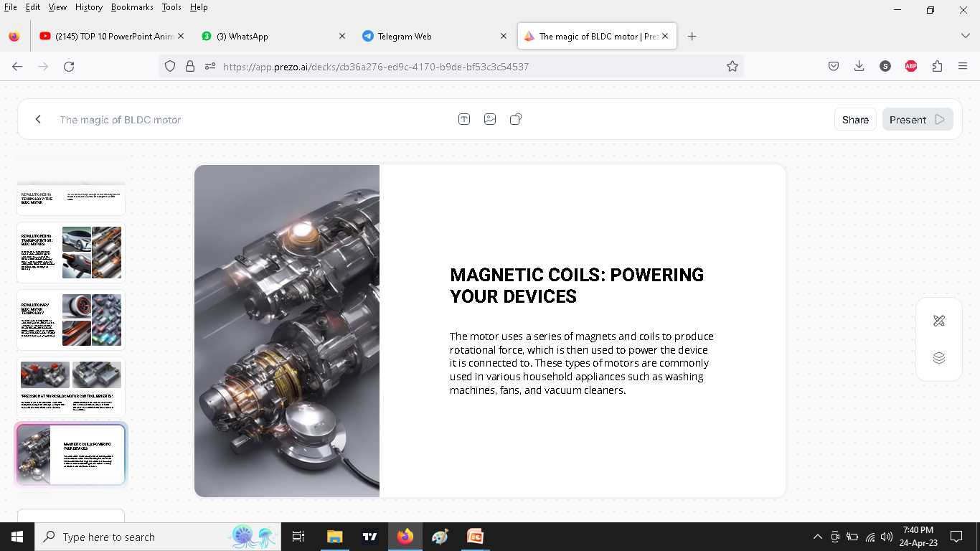This screenshot has width=980, height=551.
Task: Open the orange recorder taskbar icon
Action: (475, 537)
